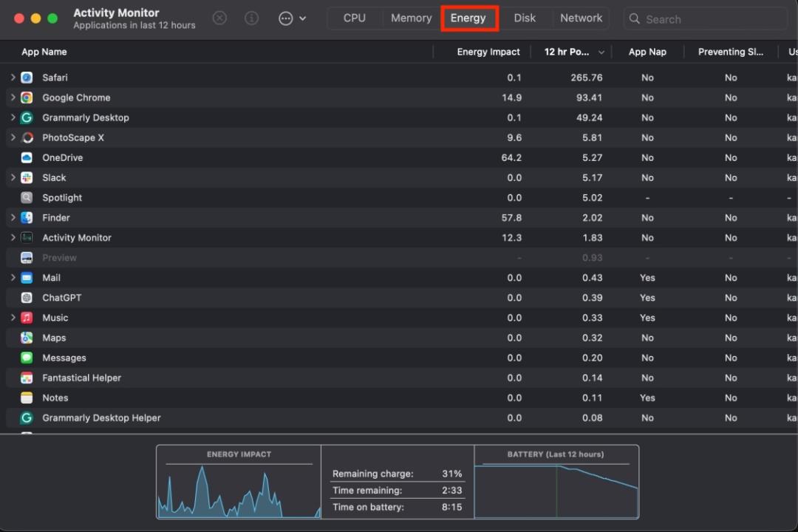Switch to the CPU tab
Screen dimensions: 798x532
click(x=355, y=17)
